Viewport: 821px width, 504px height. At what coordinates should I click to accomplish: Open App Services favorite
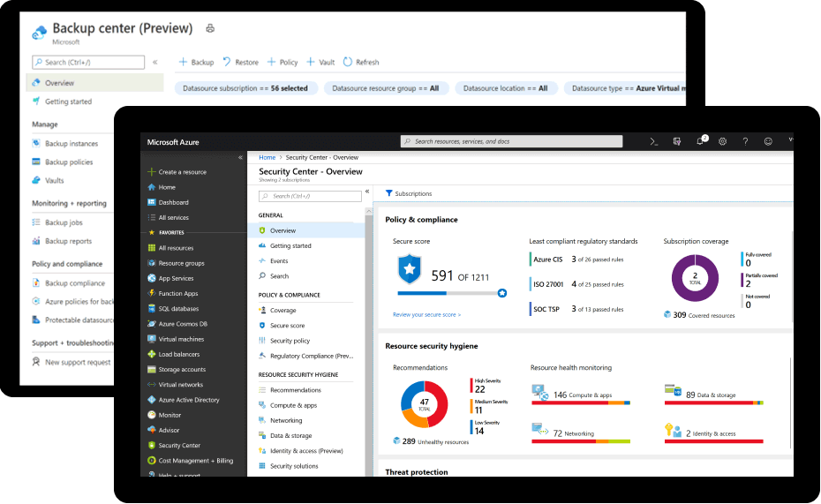(x=170, y=278)
